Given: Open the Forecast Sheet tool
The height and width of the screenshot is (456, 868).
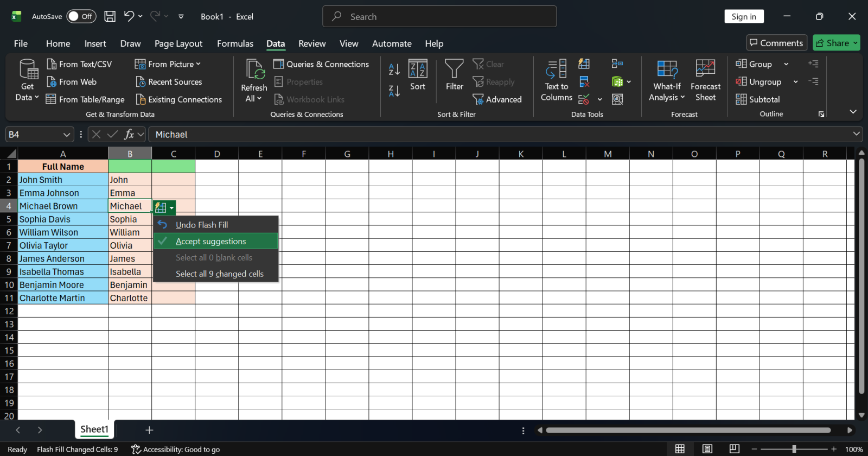Looking at the screenshot, I should click(x=705, y=80).
